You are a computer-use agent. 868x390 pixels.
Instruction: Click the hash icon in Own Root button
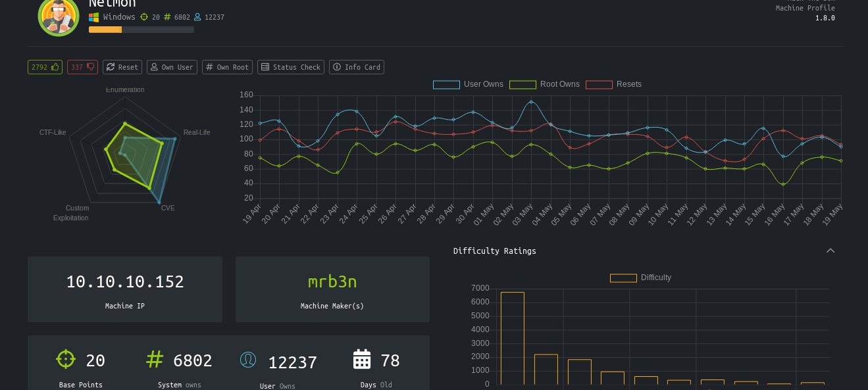209,66
